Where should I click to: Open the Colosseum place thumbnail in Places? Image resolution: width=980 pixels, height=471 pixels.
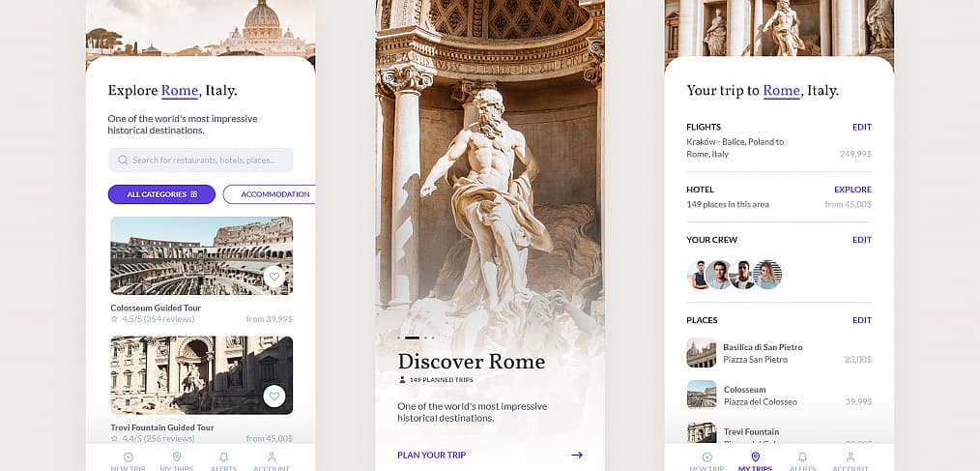702,395
